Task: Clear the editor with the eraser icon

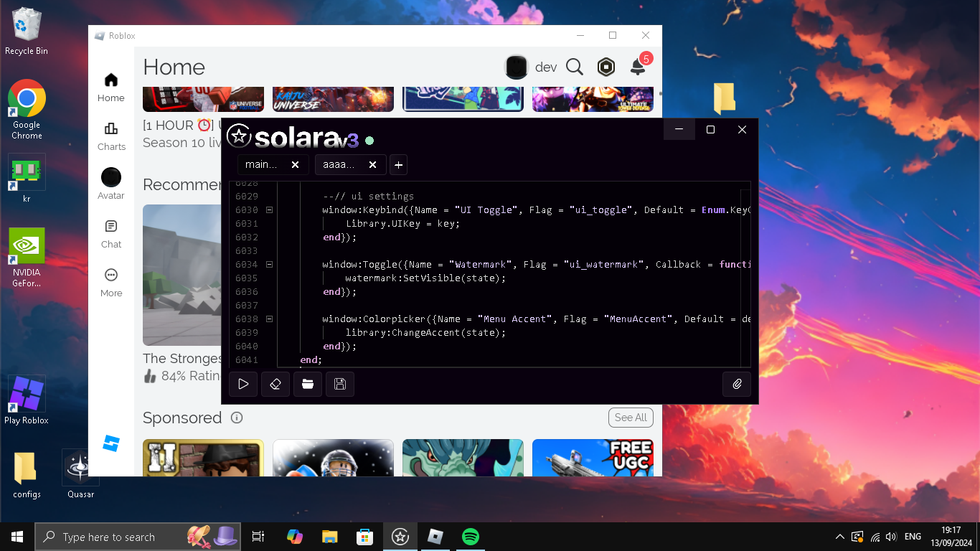Action: tap(275, 384)
